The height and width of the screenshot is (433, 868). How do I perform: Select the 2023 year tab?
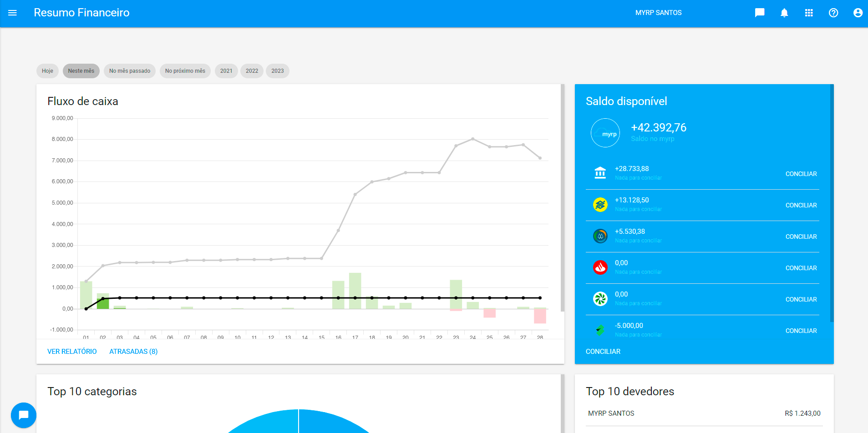tap(277, 71)
